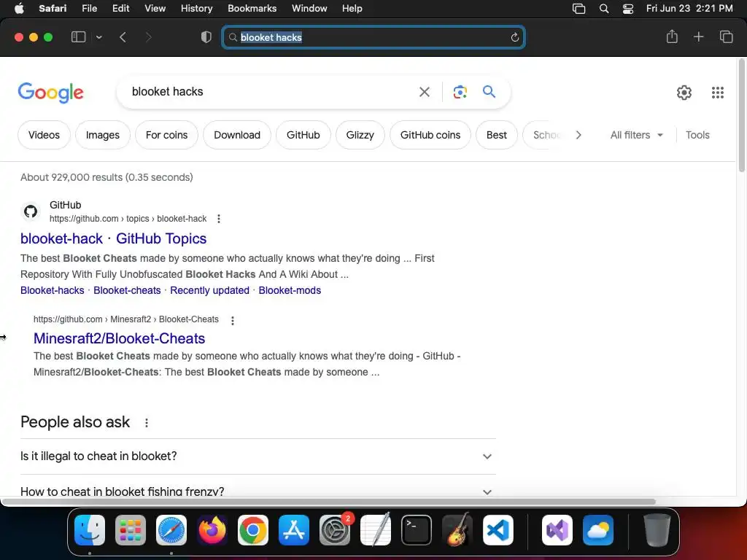Click the vertical page scrollbar
The width and height of the screenshot is (747, 560).
click(x=741, y=115)
